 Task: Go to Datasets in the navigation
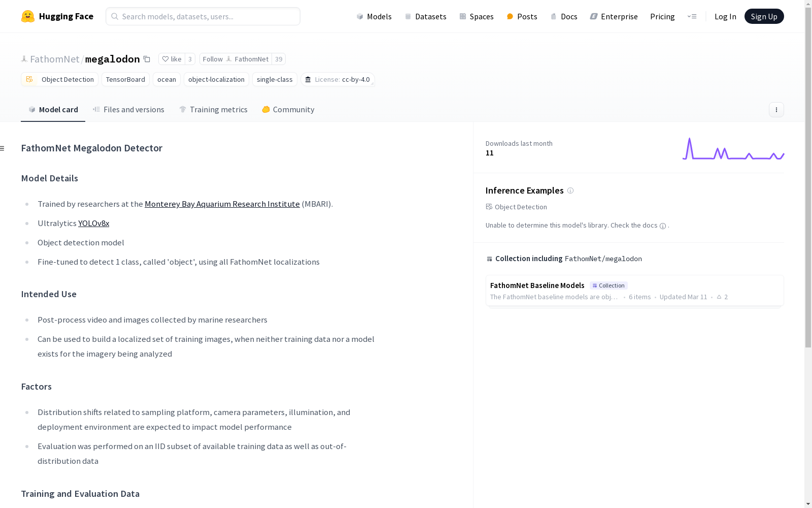(x=425, y=16)
